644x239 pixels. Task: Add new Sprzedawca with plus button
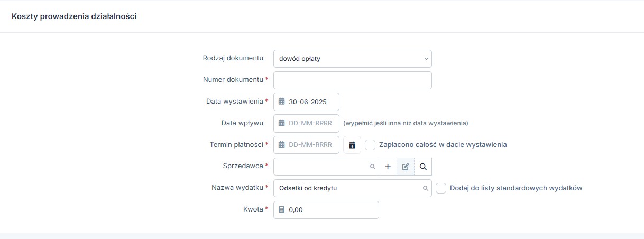388,167
